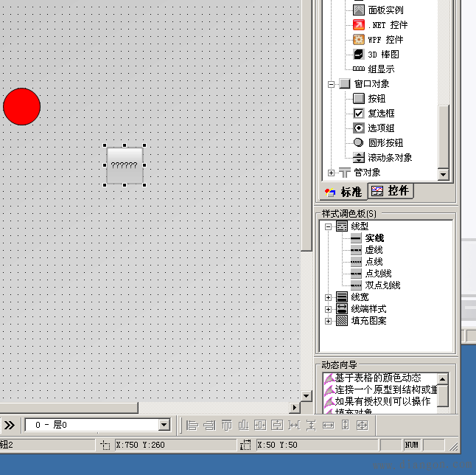Expand the 填充图案 tree node
This screenshot has width=476, height=475.
click(328, 322)
